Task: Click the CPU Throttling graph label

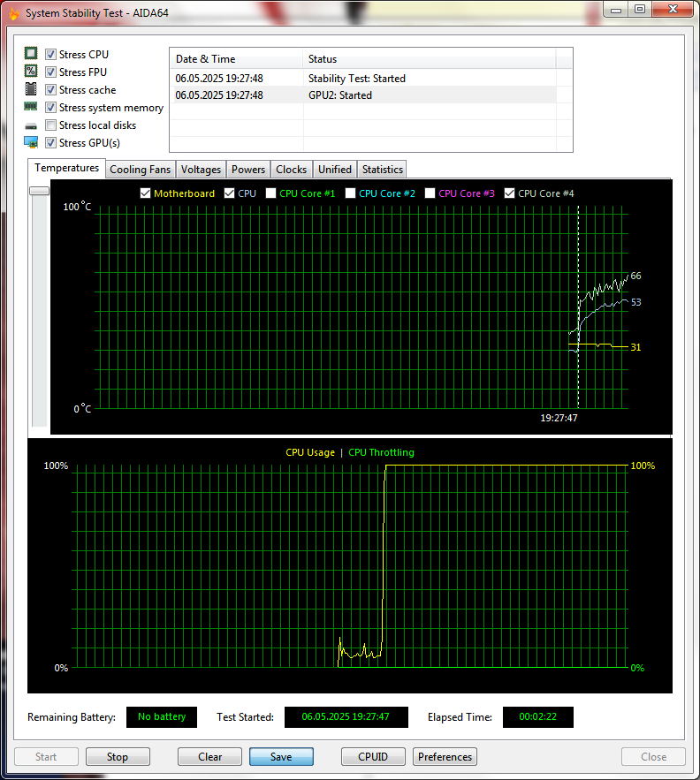Action: [x=381, y=452]
